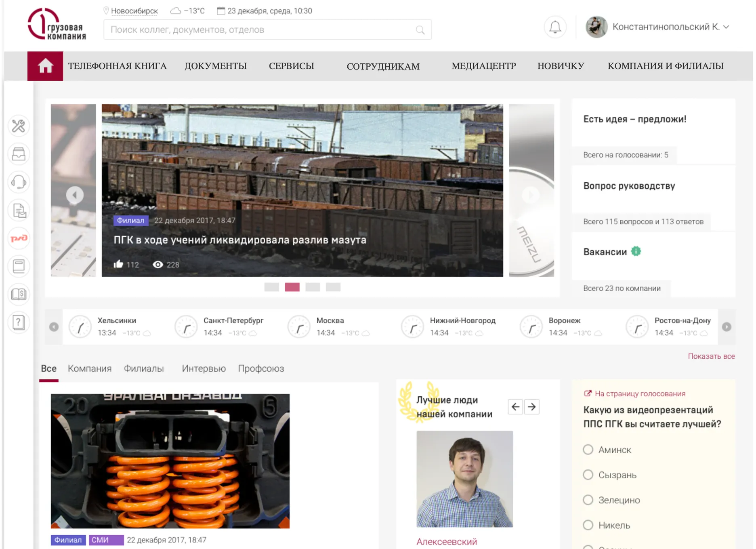The image size is (756, 549).
Task: Click the calendar icon near date
Action: [x=220, y=11]
